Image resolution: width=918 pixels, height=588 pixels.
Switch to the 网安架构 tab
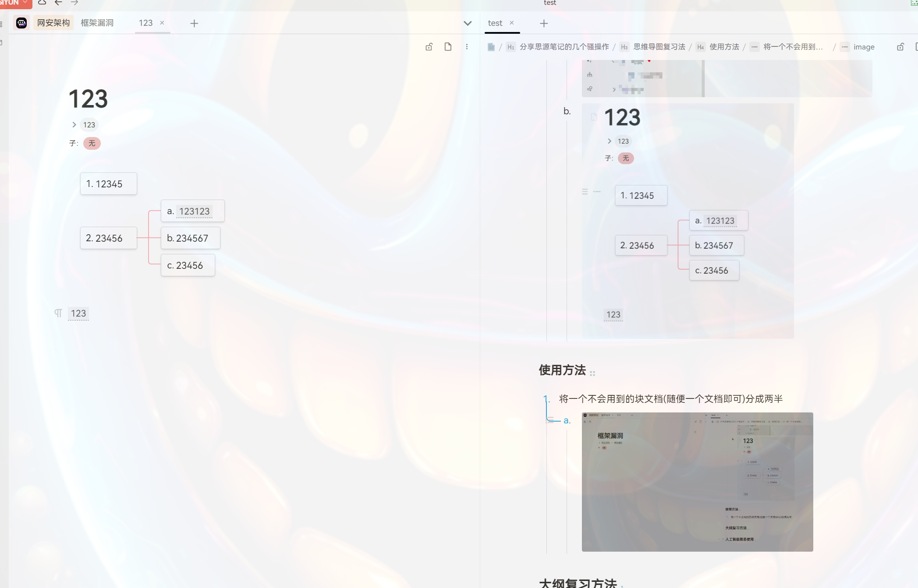53,23
